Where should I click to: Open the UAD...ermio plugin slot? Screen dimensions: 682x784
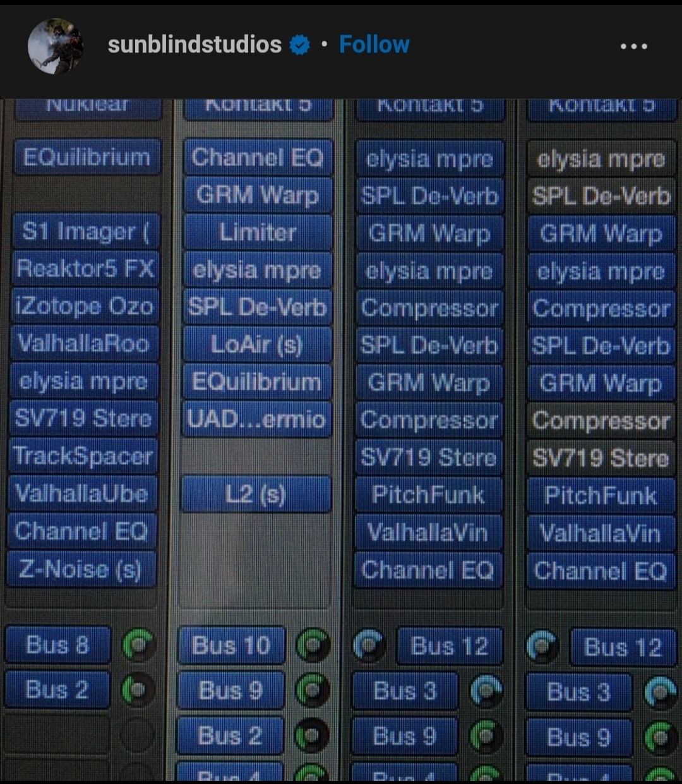coord(256,419)
